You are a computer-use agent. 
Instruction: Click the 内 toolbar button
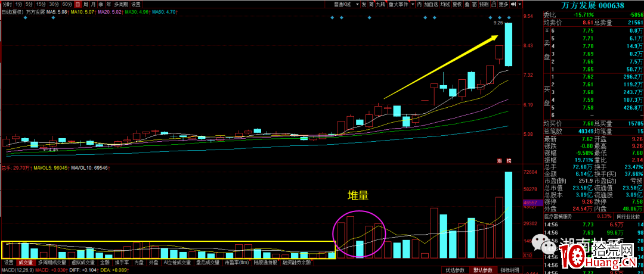419,5
